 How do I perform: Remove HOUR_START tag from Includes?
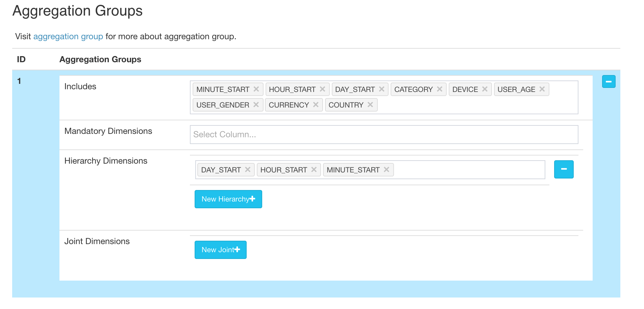point(322,89)
